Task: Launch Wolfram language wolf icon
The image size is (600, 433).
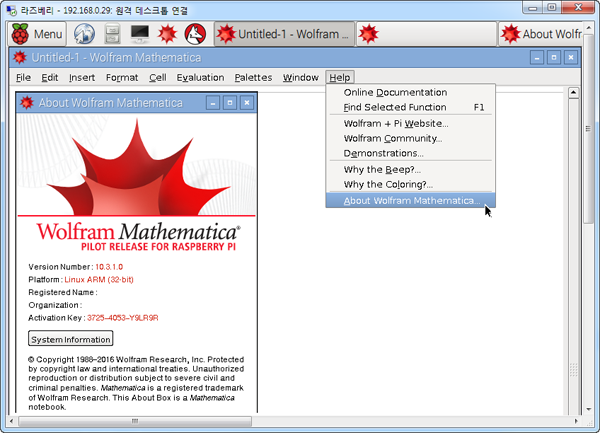Action: tap(195, 34)
